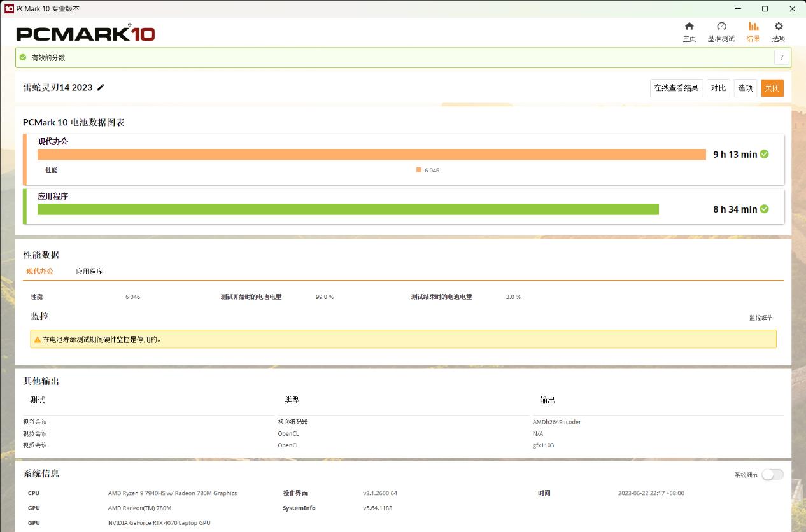Viewport: 806px width, 532px height.
Task: Click the 在线查看结果 button
Action: [x=676, y=88]
